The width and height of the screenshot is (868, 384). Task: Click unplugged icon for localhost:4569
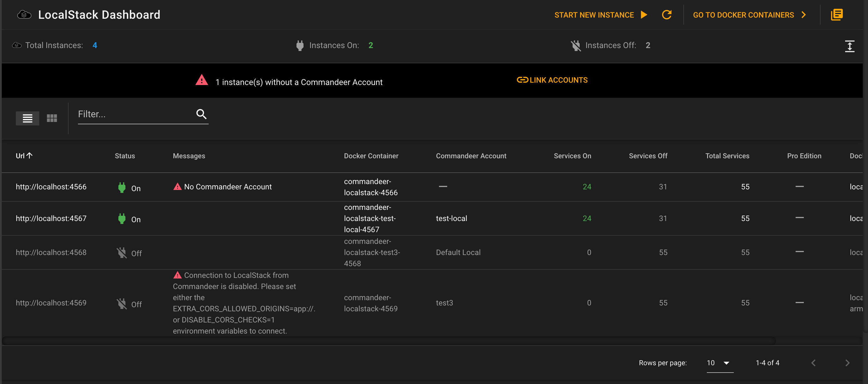click(x=122, y=304)
